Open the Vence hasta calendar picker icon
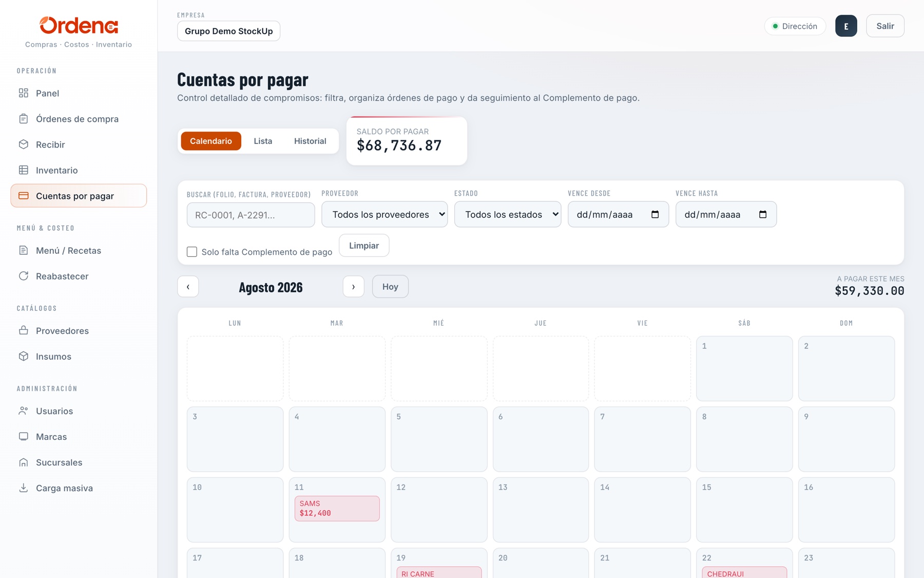Viewport: 924px width, 578px height. tap(763, 214)
